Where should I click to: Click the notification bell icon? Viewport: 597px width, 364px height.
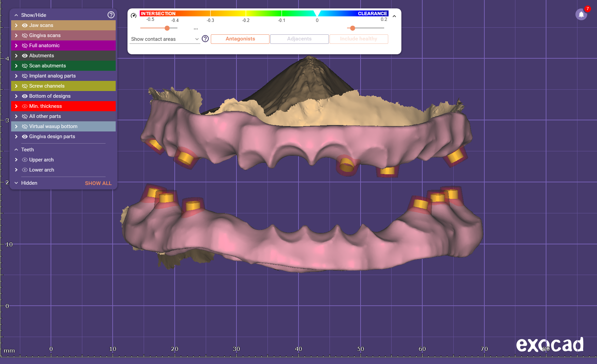point(581,14)
